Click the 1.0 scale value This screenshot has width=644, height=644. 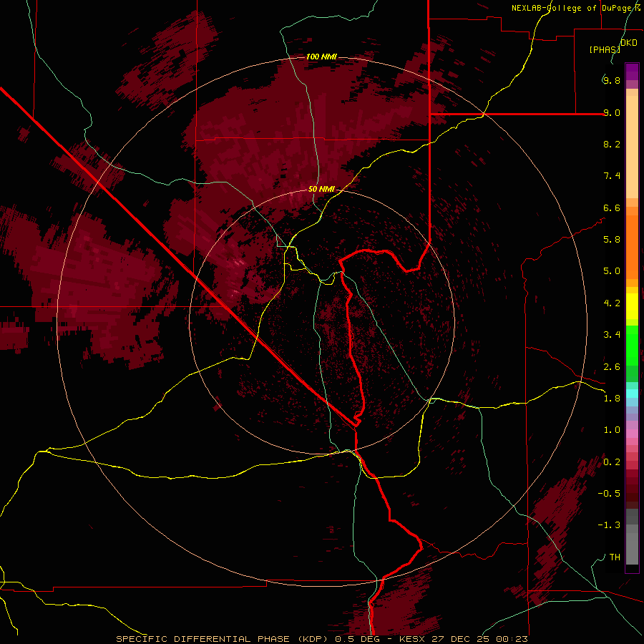[x=612, y=430]
